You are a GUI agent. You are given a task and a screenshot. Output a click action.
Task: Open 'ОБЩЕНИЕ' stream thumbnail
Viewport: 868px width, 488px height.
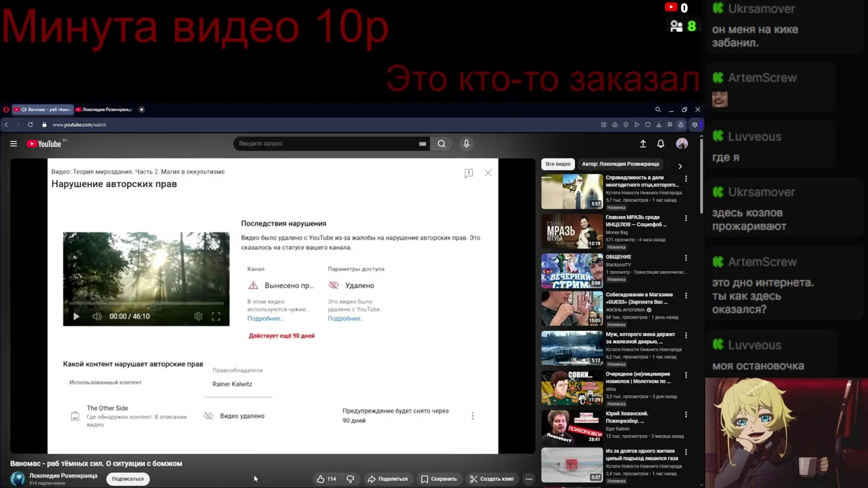point(572,270)
